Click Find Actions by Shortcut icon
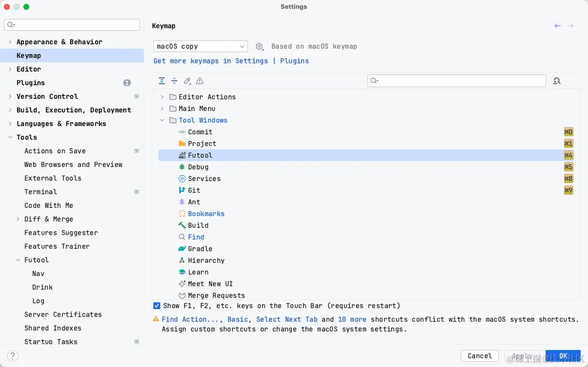The height and width of the screenshot is (367, 588). tap(557, 81)
